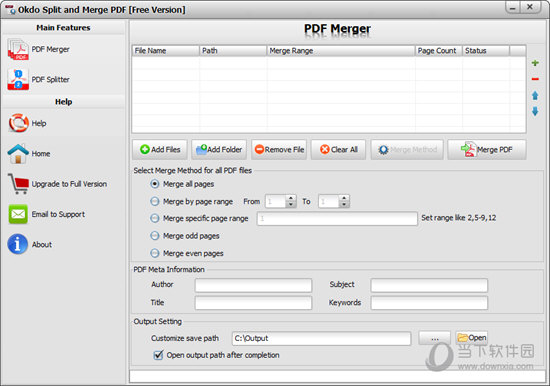This screenshot has height=386, width=550.
Task: Click the Status column header
Action: 486,51
